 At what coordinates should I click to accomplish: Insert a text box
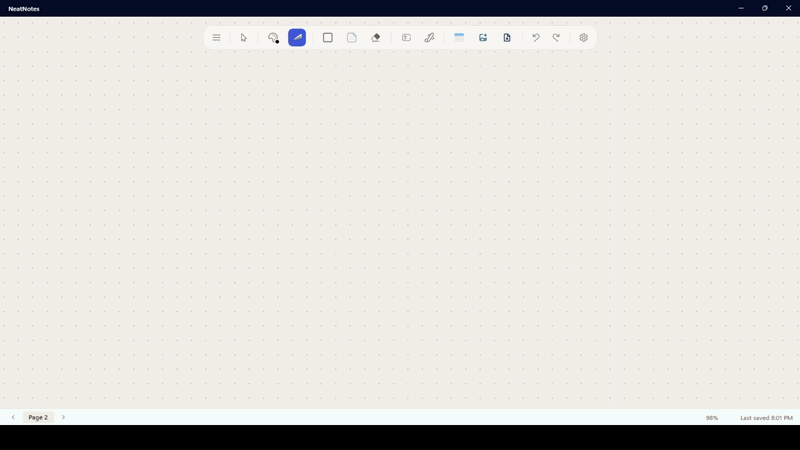point(406,38)
